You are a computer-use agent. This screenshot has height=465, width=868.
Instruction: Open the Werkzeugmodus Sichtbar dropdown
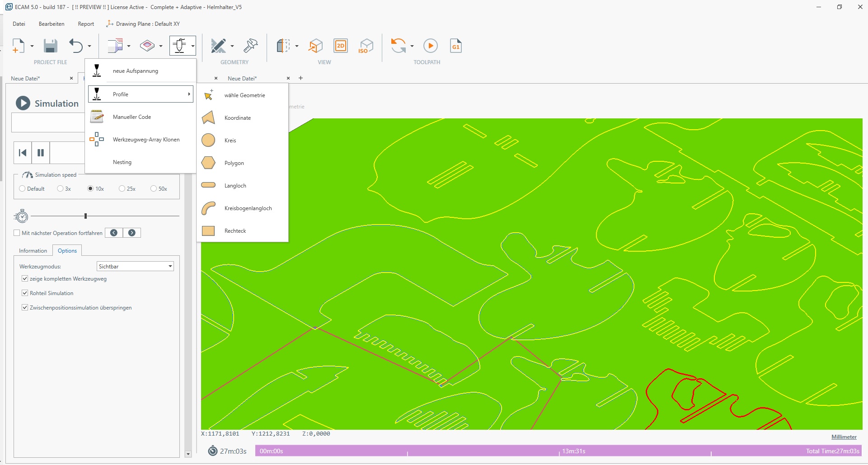(170, 267)
